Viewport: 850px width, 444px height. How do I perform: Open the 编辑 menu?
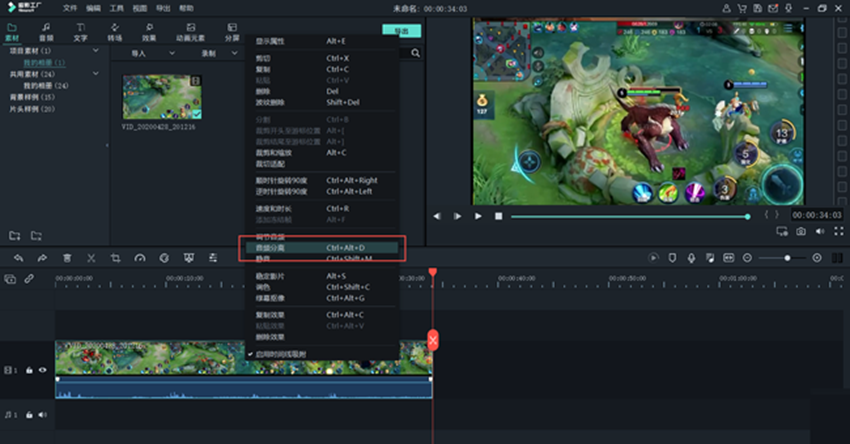coord(93,8)
